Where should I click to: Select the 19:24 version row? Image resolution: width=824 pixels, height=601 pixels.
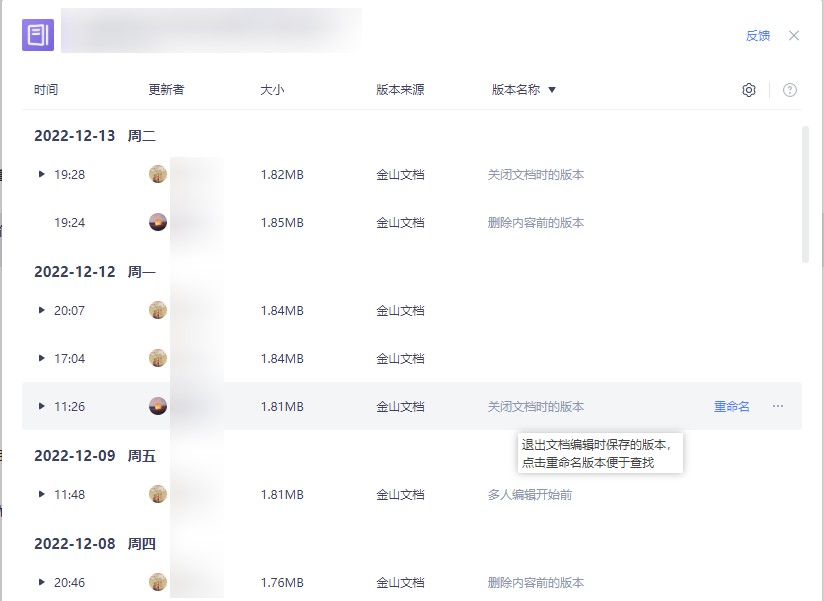click(400, 222)
